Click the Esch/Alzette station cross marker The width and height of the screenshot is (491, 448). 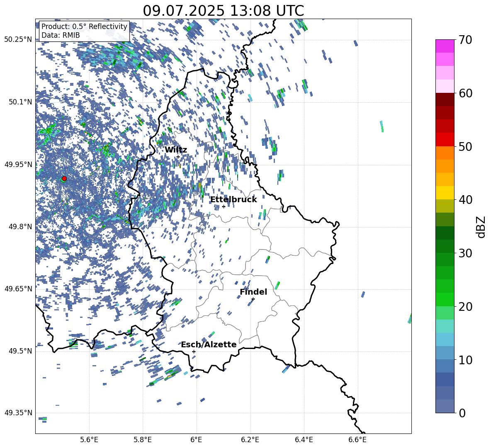[194, 351]
